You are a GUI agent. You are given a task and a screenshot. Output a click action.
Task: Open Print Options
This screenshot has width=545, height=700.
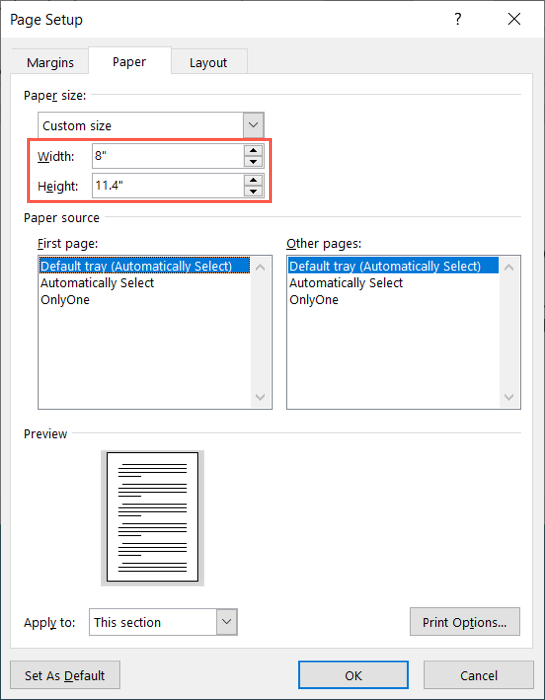(465, 622)
